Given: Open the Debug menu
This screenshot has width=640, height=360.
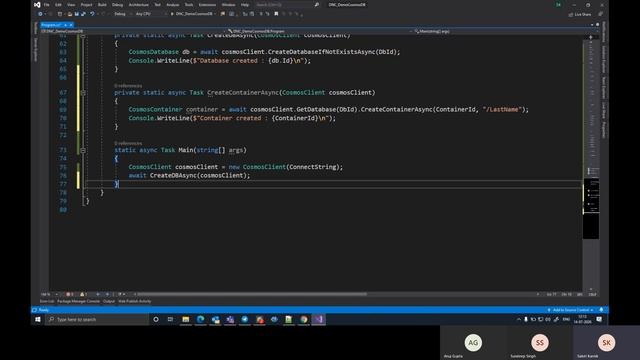Looking at the screenshot, I should (117, 5).
